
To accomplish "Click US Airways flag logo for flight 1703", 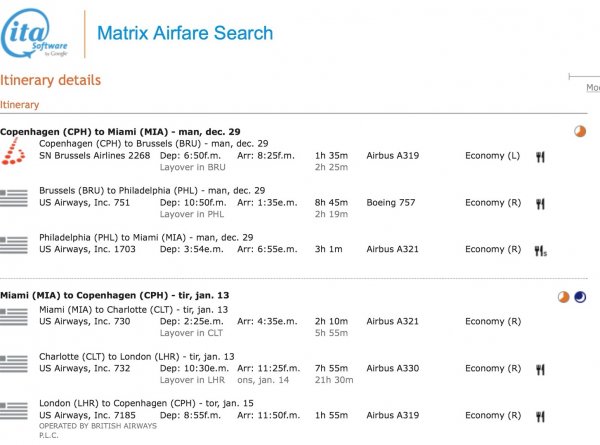I will [14, 244].
